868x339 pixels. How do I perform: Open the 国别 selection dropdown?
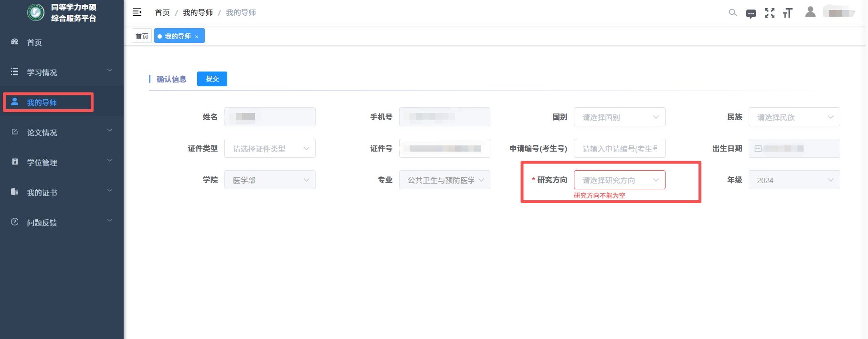pos(619,117)
